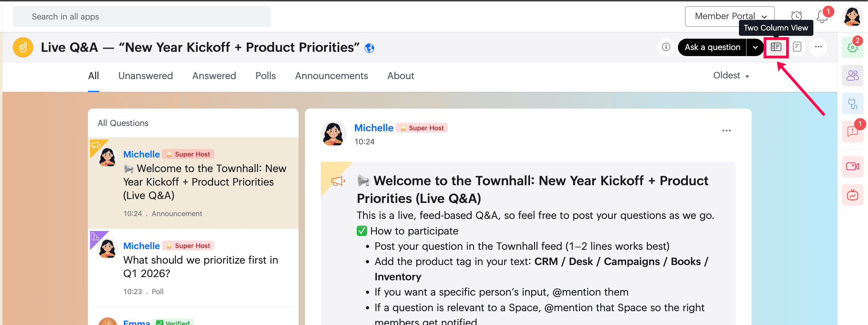
Task: Open the notifications bell
Action: pyautogui.click(x=822, y=17)
